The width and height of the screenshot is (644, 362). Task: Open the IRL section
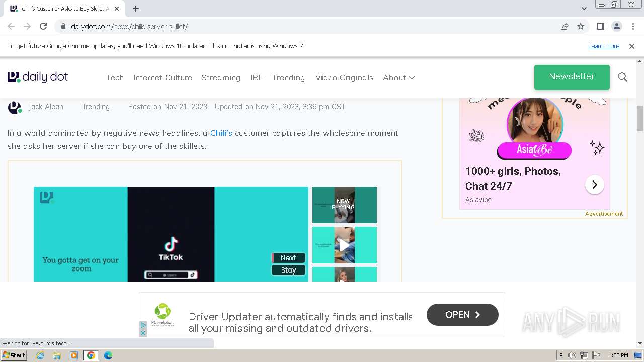[x=256, y=77]
